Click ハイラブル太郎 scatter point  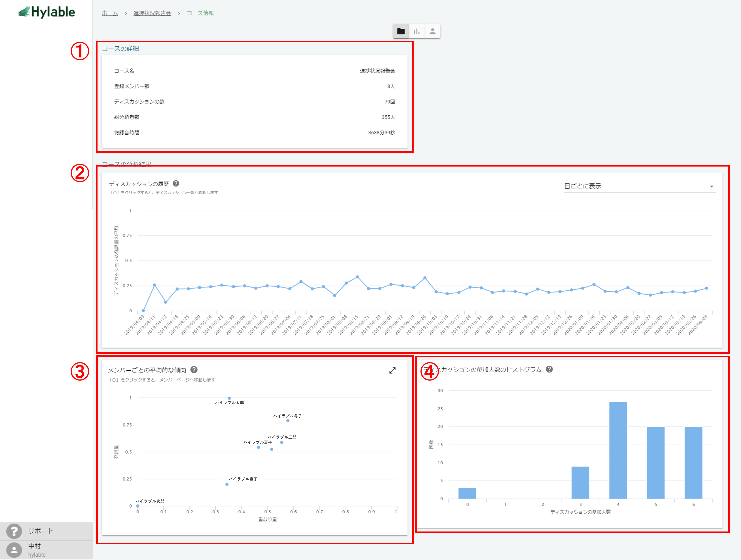pyautogui.click(x=229, y=398)
